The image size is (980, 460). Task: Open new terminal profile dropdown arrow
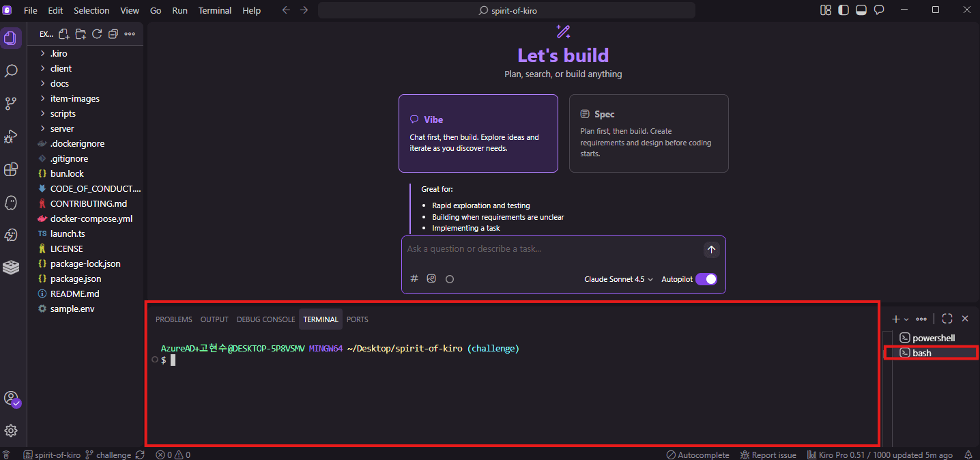pyautogui.click(x=906, y=319)
